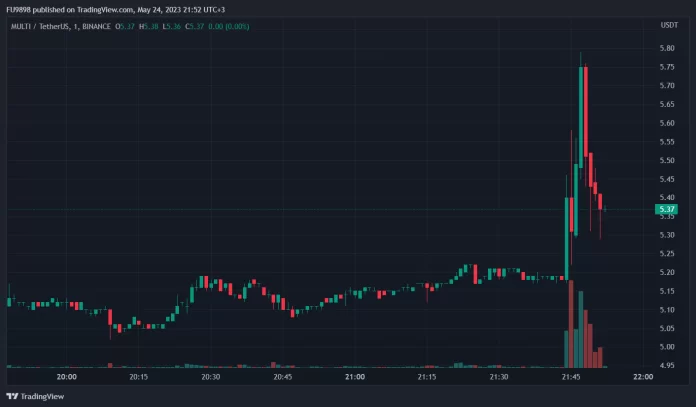This screenshot has width=696, height=407.
Task: Click the 4.95 price axis label
Action: click(666, 366)
